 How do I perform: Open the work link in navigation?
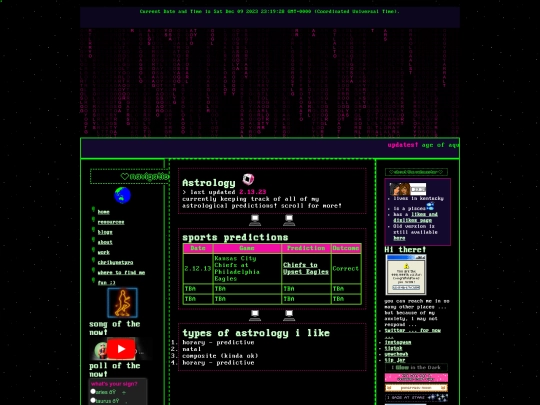click(104, 252)
